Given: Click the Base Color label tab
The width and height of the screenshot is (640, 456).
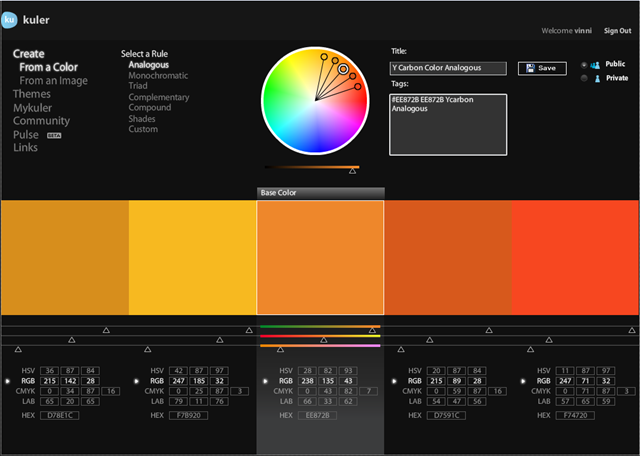Looking at the screenshot, I should coord(321,193).
